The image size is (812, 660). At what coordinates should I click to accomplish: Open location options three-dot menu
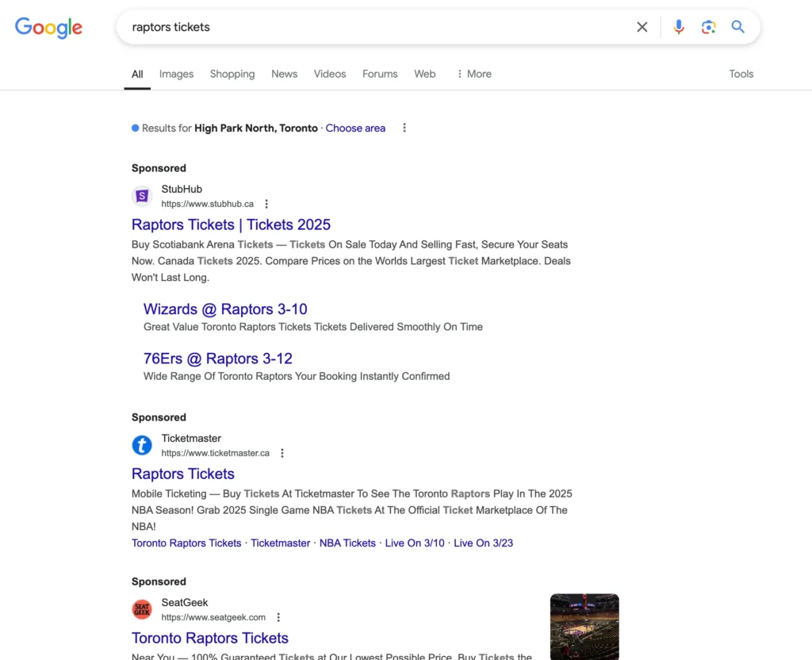point(404,128)
